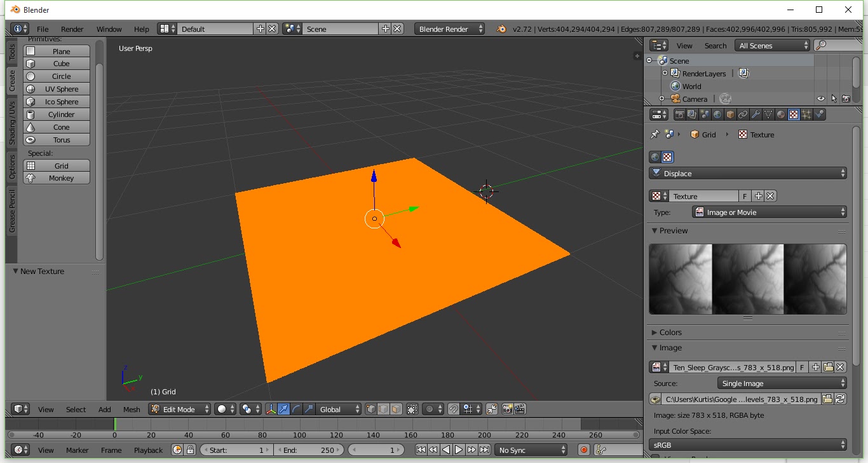Switch to the Modifiers wrench properties tab
The image size is (868, 463).
coord(757,114)
